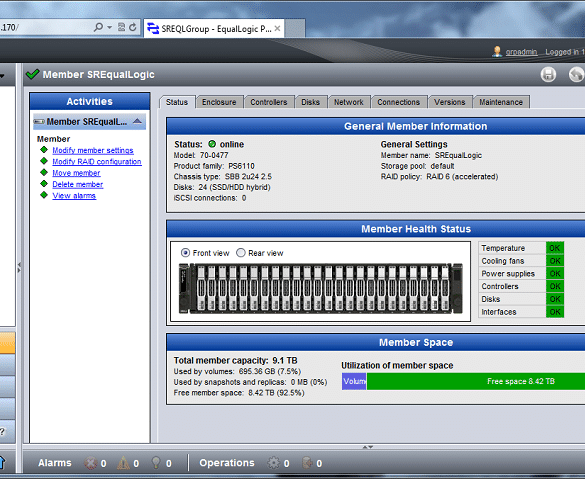The height and width of the screenshot is (479, 585).
Task: Click the Temperature OK status cell
Action: [555, 248]
